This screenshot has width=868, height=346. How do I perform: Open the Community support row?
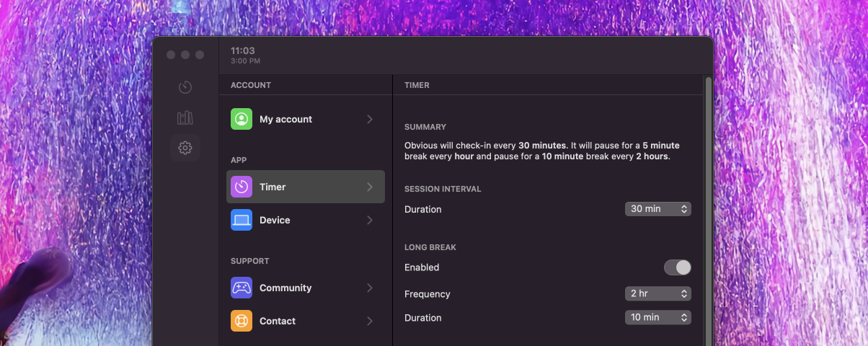click(x=306, y=288)
